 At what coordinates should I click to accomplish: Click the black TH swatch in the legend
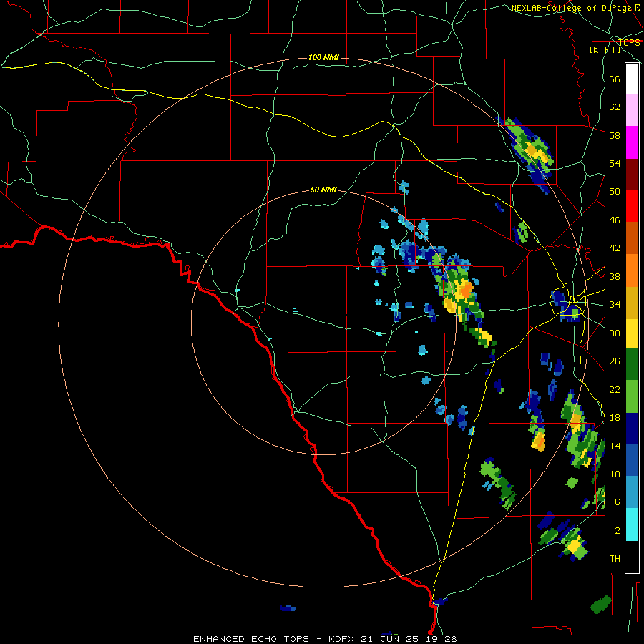(x=632, y=557)
